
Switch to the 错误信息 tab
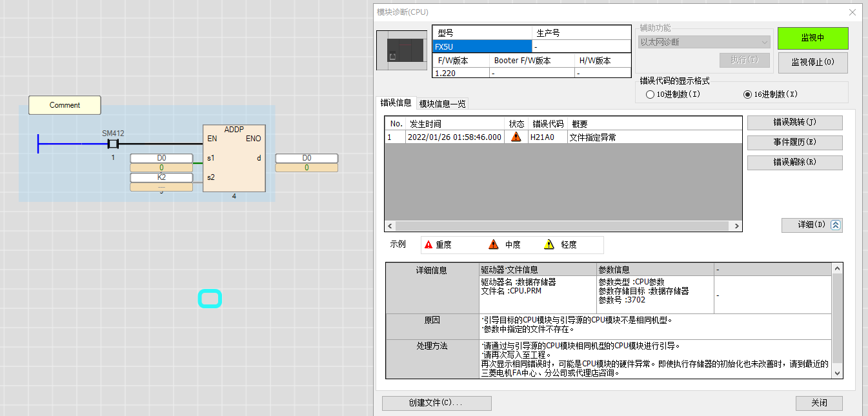[x=396, y=103]
